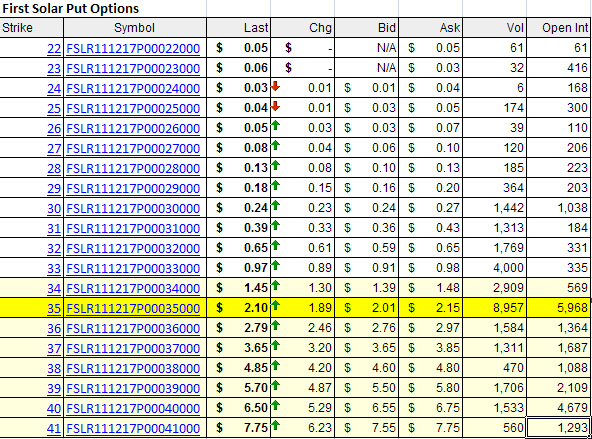Select volume cell 4,000
This screenshot has height=439, width=592.
pos(495,268)
